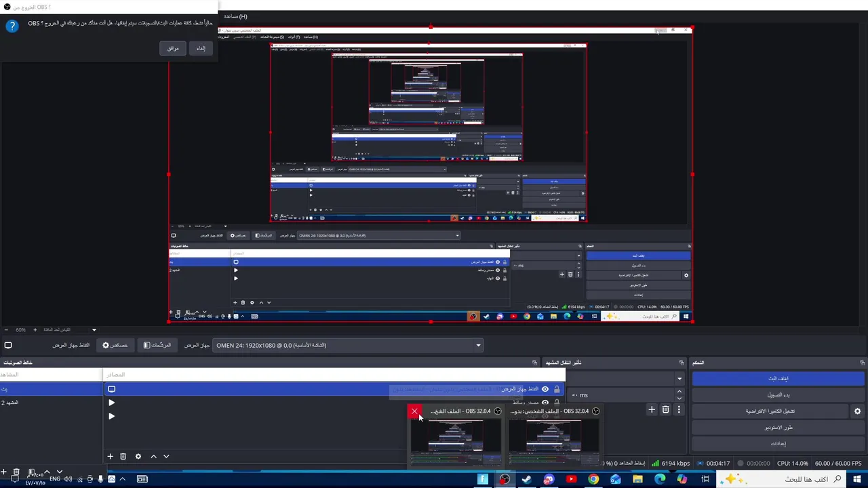Open YouTube app from the taskbar
Image resolution: width=868 pixels, height=488 pixels.
(x=571, y=479)
